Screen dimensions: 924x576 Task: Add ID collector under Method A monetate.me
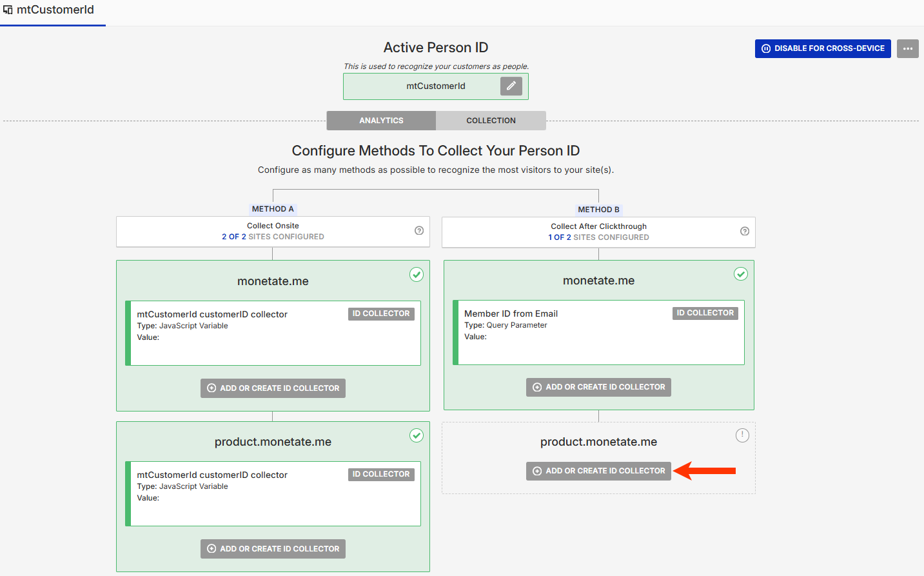(273, 388)
